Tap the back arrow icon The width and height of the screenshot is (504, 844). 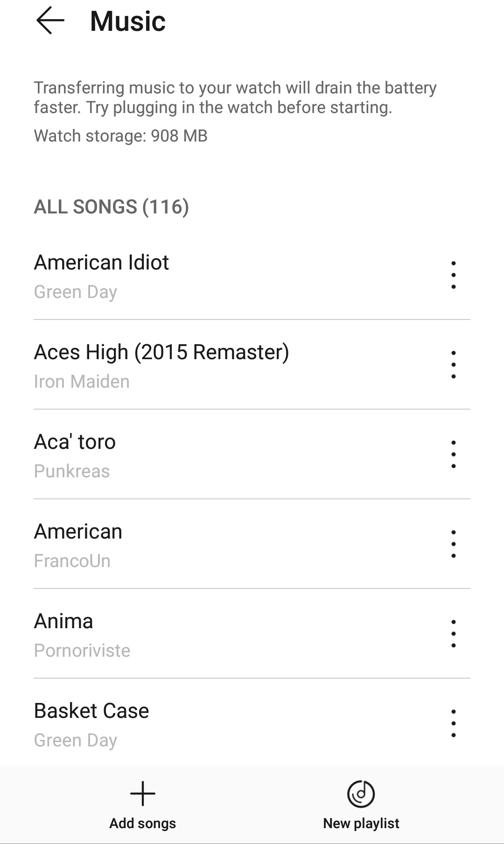click(x=50, y=21)
